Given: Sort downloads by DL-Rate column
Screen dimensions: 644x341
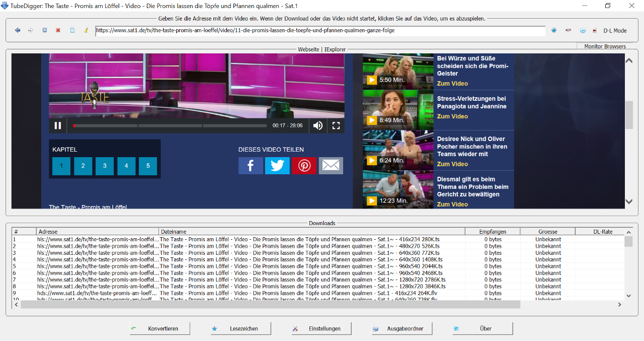Looking at the screenshot, I should (x=600, y=232).
